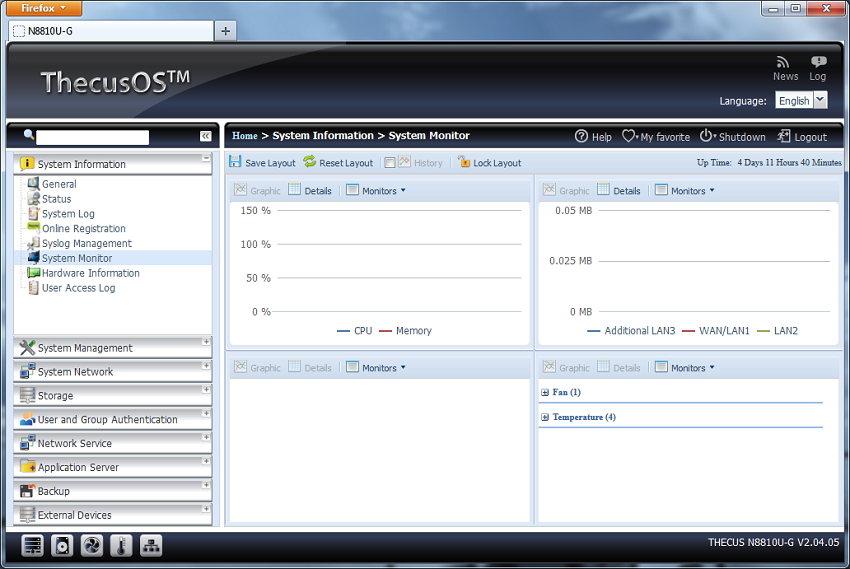Open Monitors dropdown in LAN traffic panel
This screenshot has width=850, height=569.
(685, 190)
